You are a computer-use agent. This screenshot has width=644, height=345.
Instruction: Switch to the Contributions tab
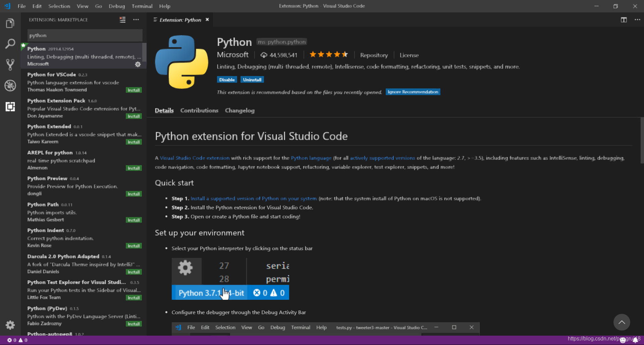tap(199, 111)
